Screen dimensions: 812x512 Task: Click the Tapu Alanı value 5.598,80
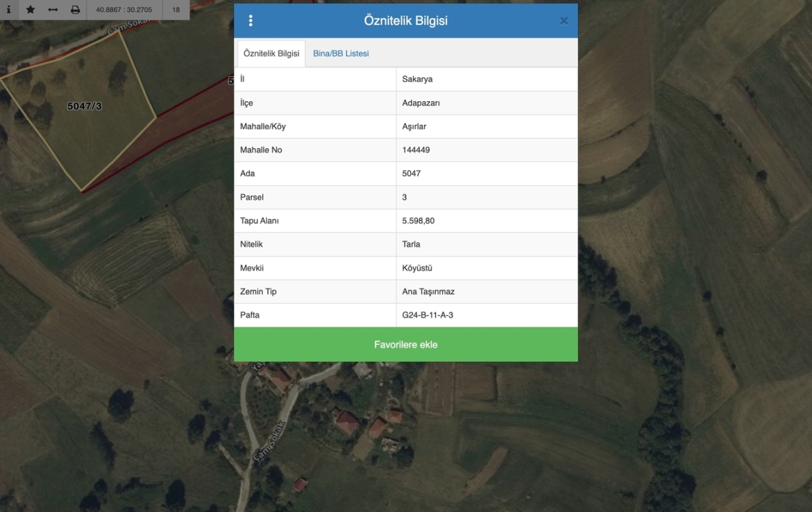418,221
